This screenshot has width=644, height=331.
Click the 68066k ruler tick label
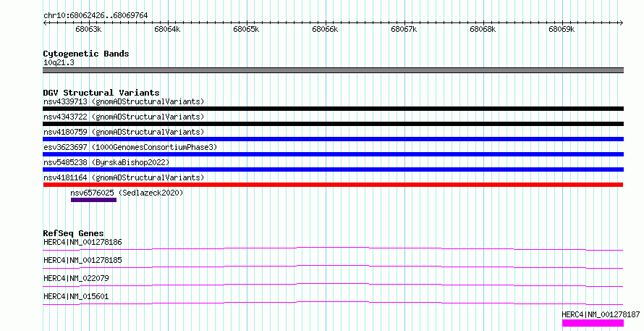click(x=325, y=30)
